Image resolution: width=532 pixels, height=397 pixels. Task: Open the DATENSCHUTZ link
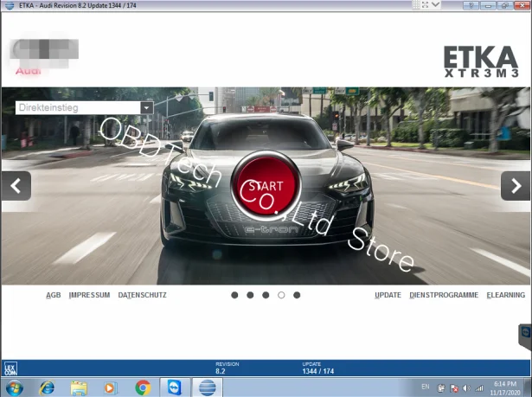click(x=142, y=295)
